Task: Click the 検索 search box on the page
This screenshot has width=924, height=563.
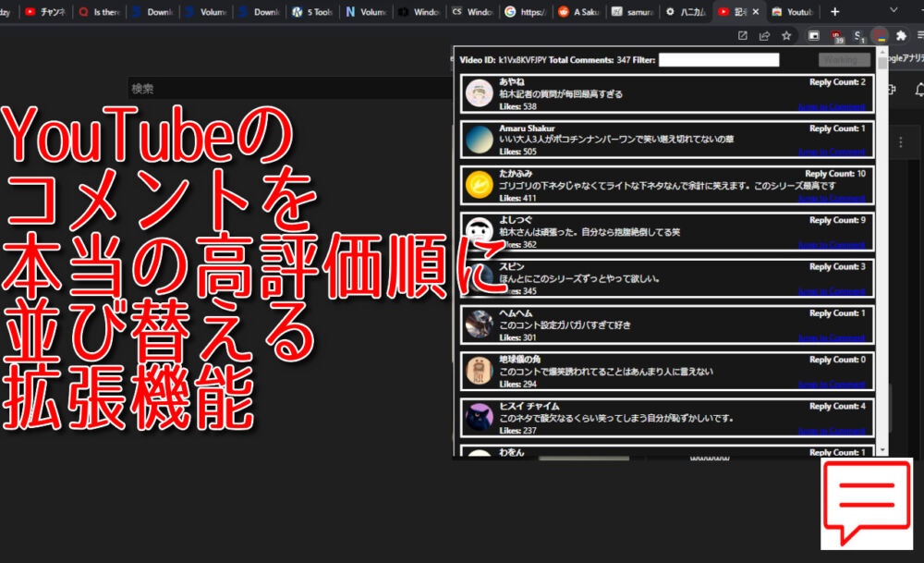Action: 277,89
